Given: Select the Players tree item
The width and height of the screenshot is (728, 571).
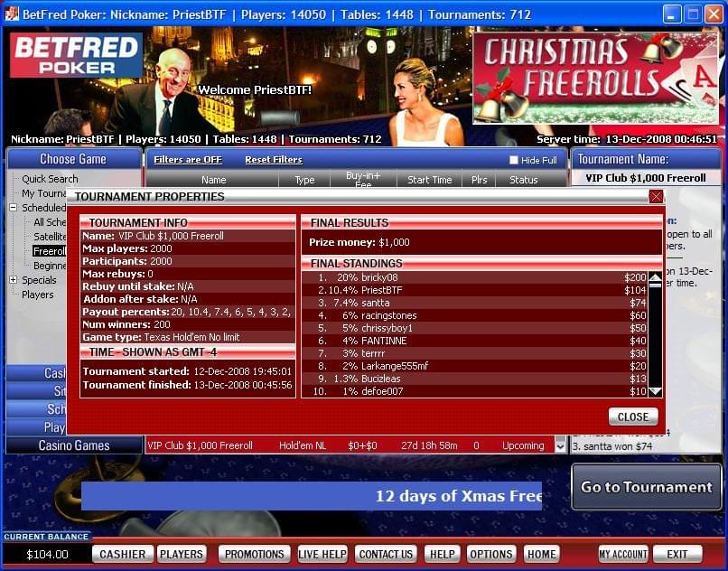Looking at the screenshot, I should point(38,295).
